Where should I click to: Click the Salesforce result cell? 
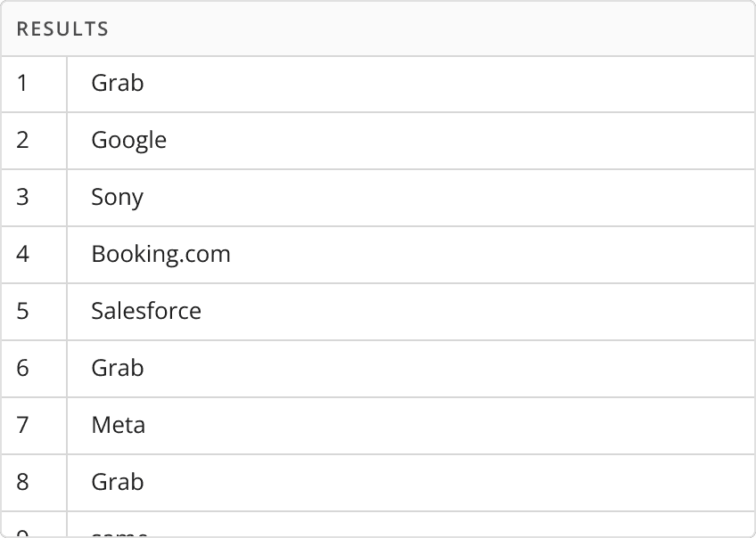411,312
